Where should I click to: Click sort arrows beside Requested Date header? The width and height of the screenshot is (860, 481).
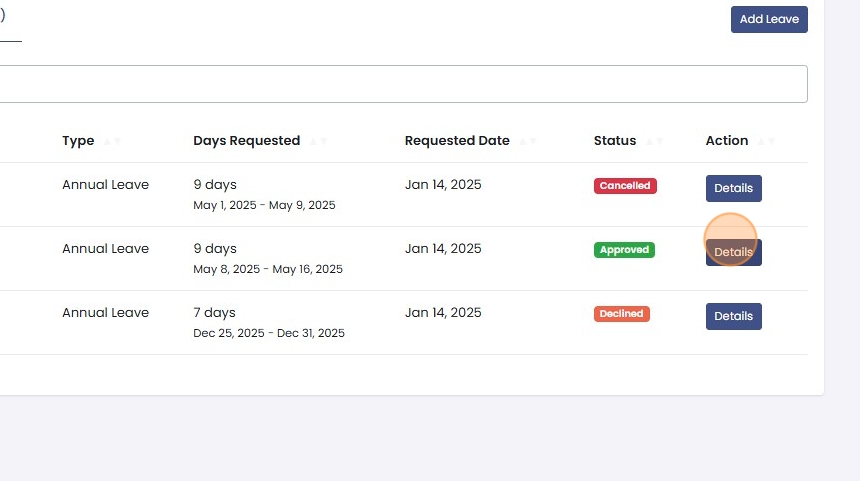tap(528, 141)
